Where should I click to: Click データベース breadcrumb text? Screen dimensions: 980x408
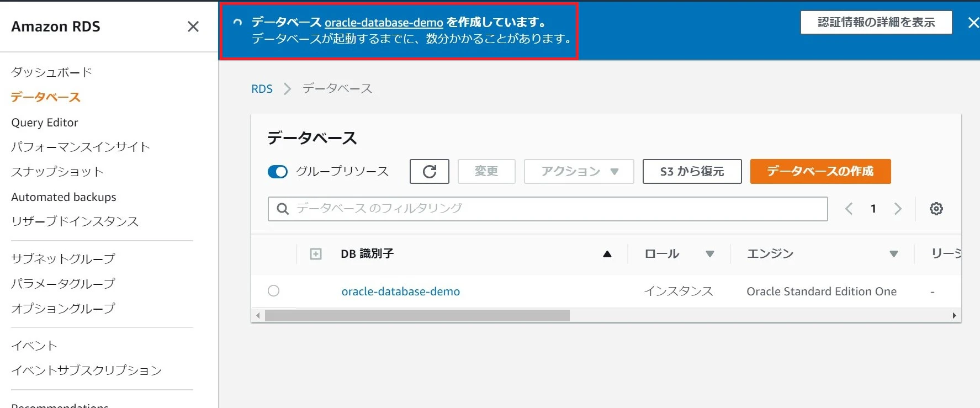tap(337, 89)
